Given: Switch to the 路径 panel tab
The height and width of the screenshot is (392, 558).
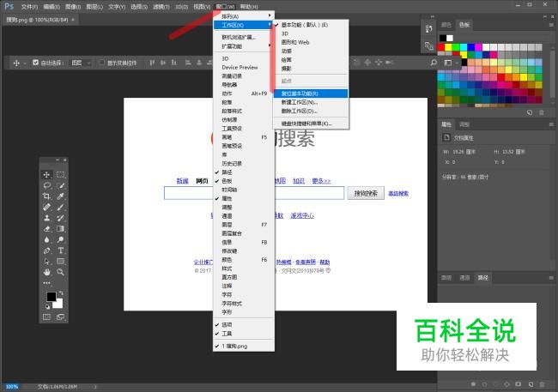Looking at the screenshot, I should (483, 278).
